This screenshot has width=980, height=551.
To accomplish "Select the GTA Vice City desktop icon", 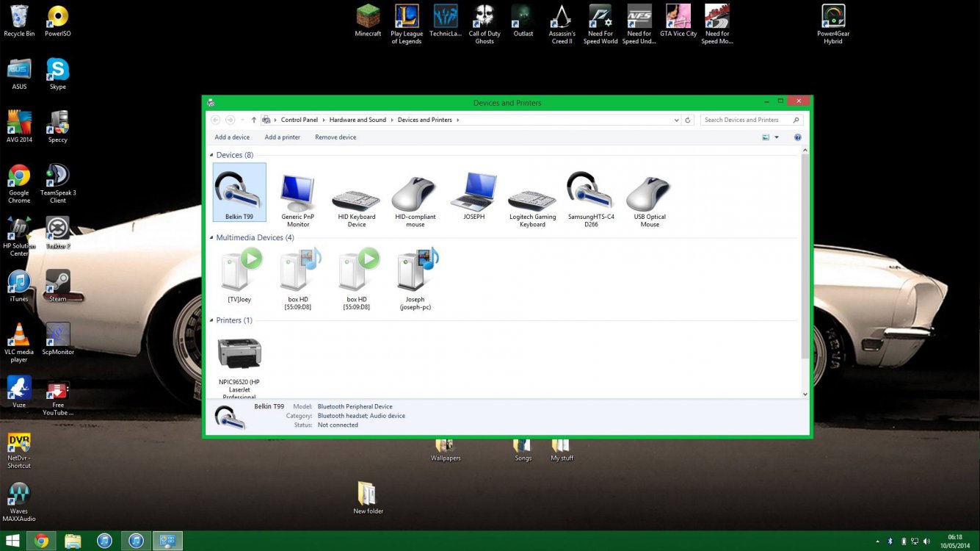I will click(678, 21).
